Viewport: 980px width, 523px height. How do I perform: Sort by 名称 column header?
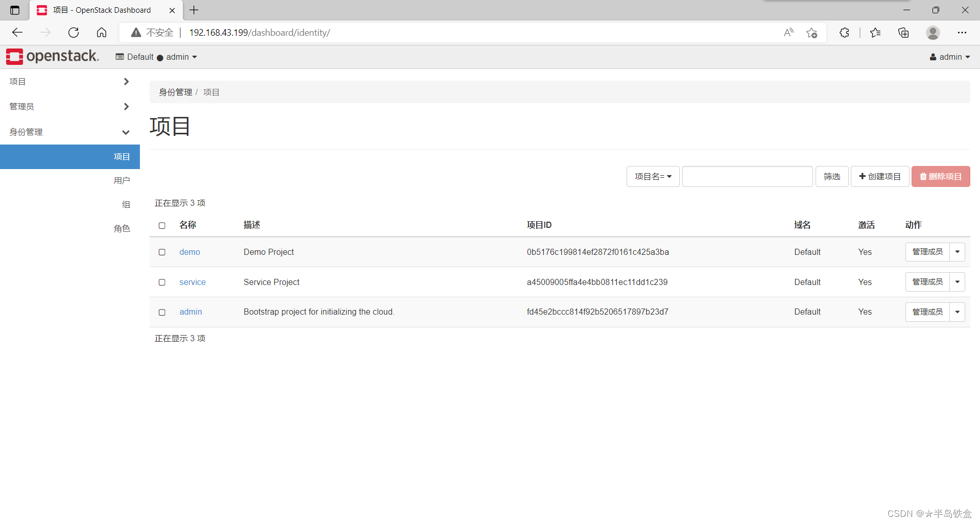187,225
